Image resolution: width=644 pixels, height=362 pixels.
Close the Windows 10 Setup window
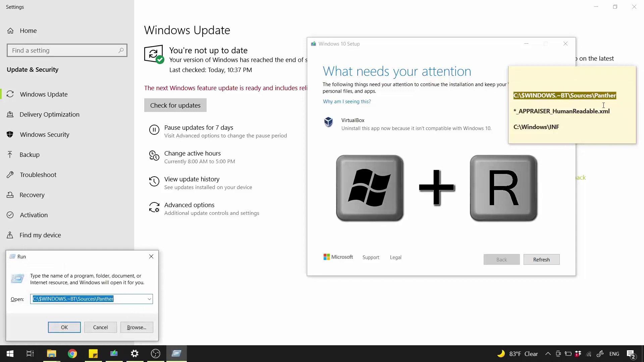[566, 44]
